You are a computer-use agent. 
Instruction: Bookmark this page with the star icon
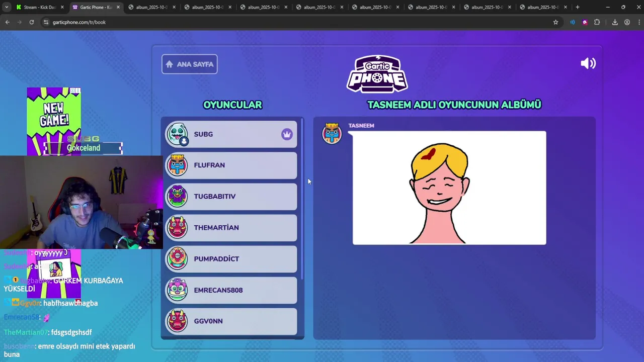(555, 22)
